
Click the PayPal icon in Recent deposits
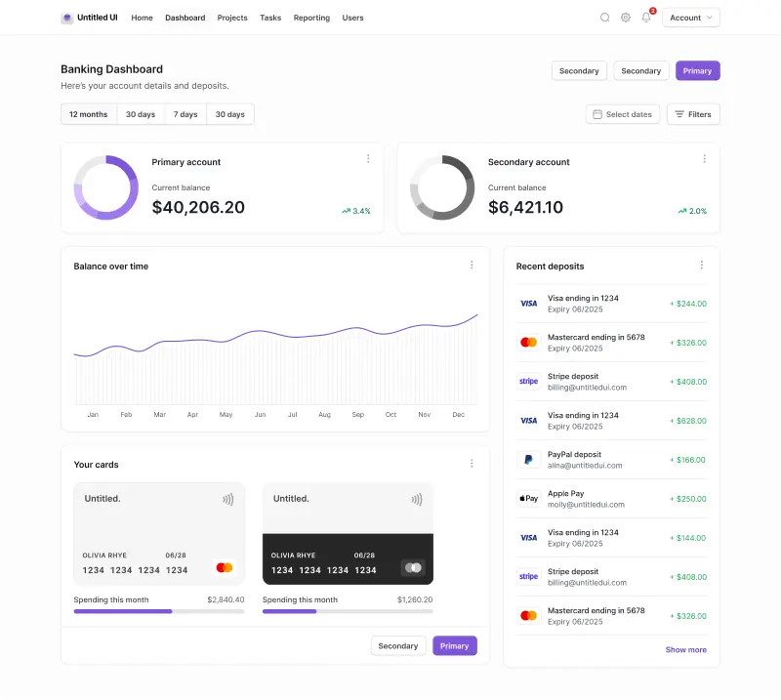tap(528, 459)
